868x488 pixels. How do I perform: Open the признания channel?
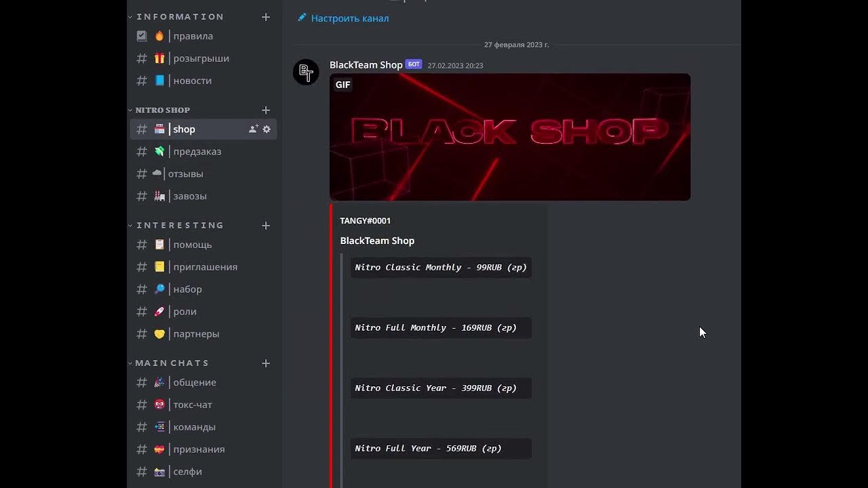point(203,449)
